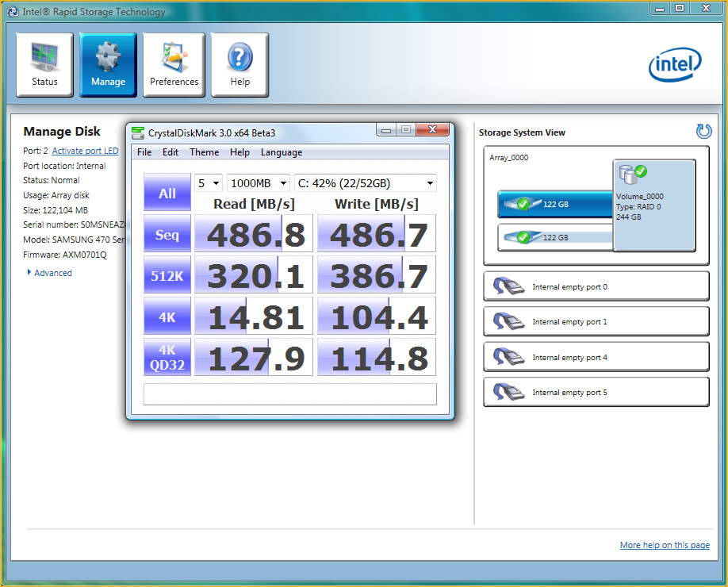Click the Seq write result 486.7
The width and height of the screenshot is (728, 587).
377,233
